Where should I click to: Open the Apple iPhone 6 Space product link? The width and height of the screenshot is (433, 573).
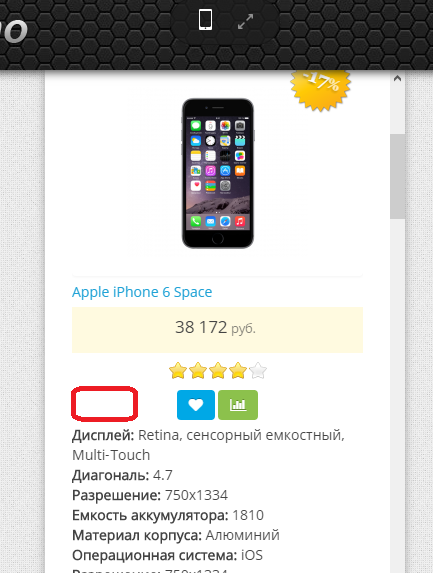click(142, 292)
